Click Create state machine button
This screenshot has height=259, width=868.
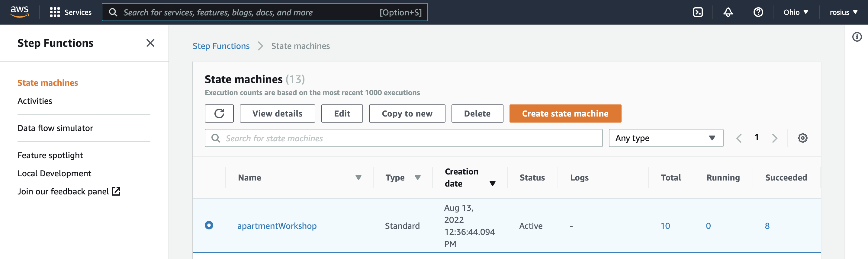(x=565, y=114)
